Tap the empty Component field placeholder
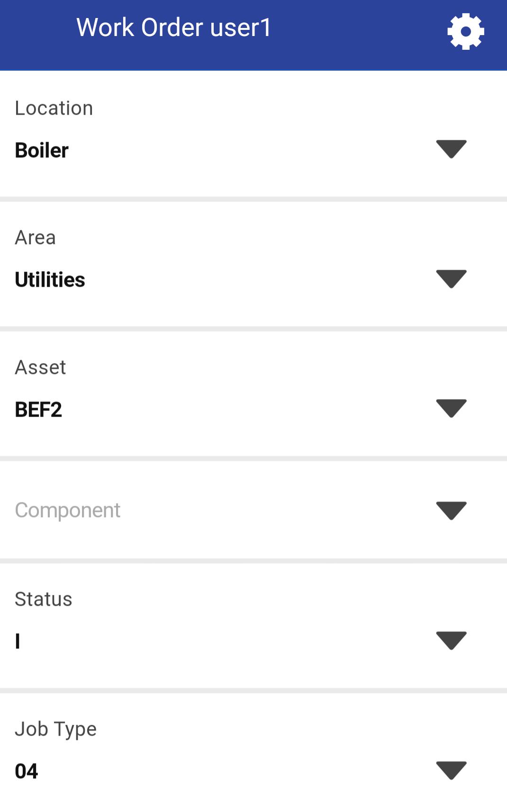Viewport: 507px width, 812px height. click(x=68, y=511)
